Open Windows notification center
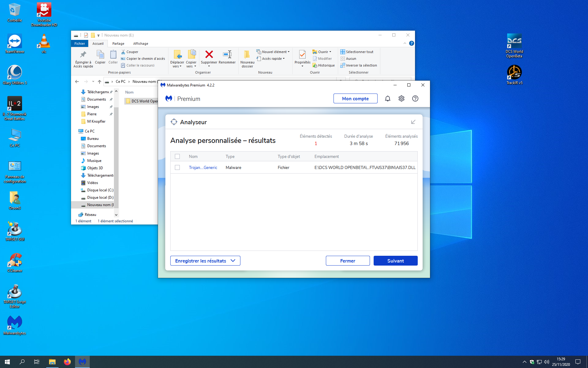This screenshot has width=588, height=368. pos(578,362)
